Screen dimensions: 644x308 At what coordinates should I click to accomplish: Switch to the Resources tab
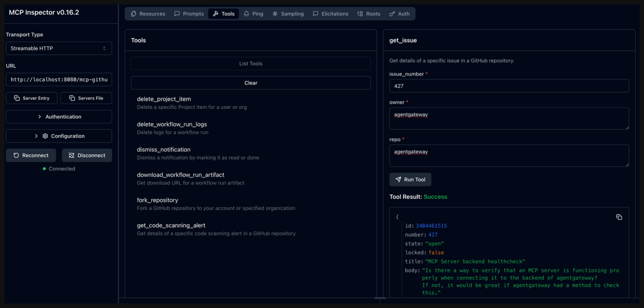pyautogui.click(x=148, y=14)
